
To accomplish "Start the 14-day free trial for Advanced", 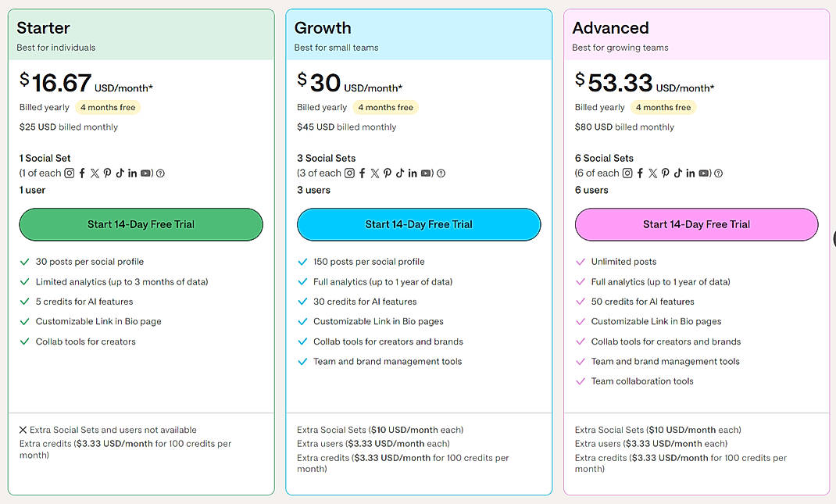I will point(696,224).
